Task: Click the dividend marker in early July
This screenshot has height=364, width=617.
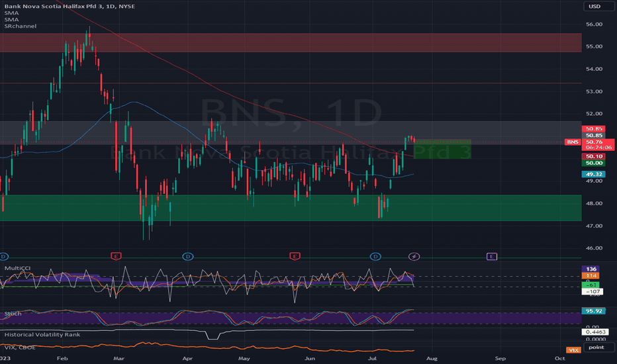Action: [375, 257]
